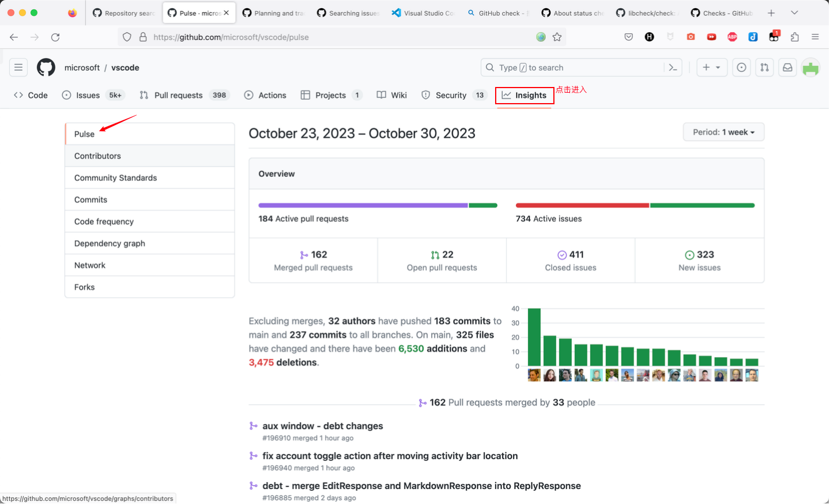Open Code frequency in the sidebar
Image resolution: width=830 pixels, height=504 pixels.
click(x=150, y=222)
